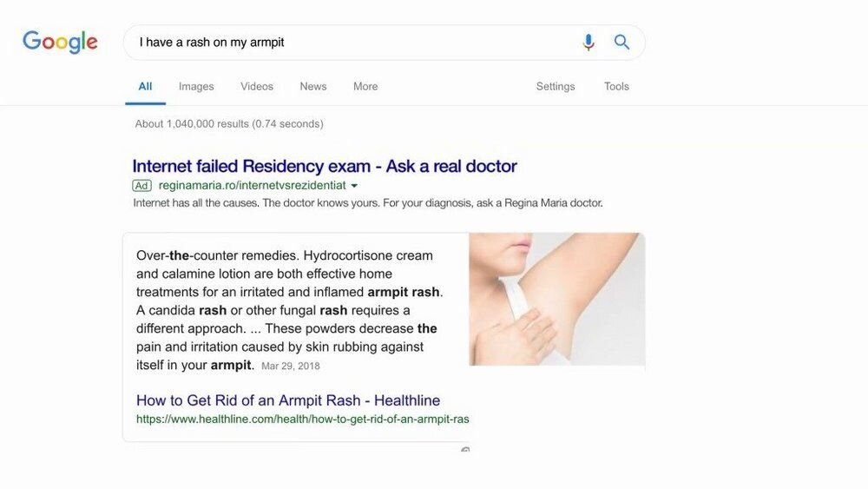Click the green Ad badge
Image resolution: width=868 pixels, height=489 pixels.
[141, 186]
